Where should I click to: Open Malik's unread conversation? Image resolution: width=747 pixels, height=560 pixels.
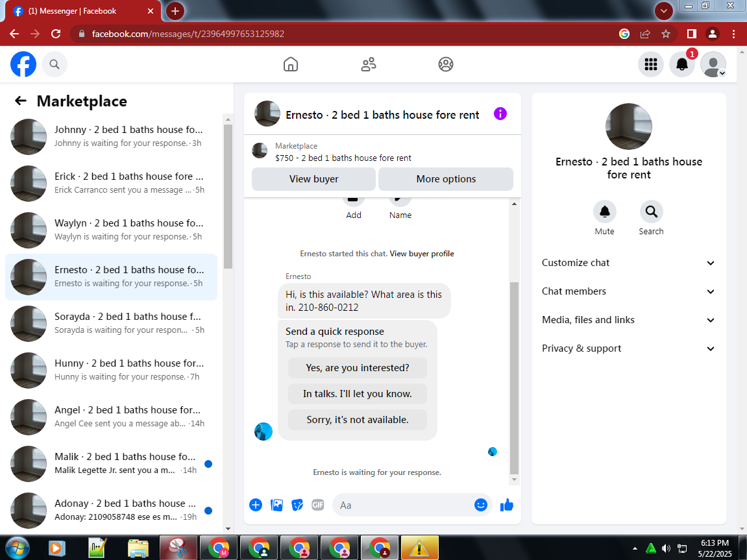click(111, 463)
